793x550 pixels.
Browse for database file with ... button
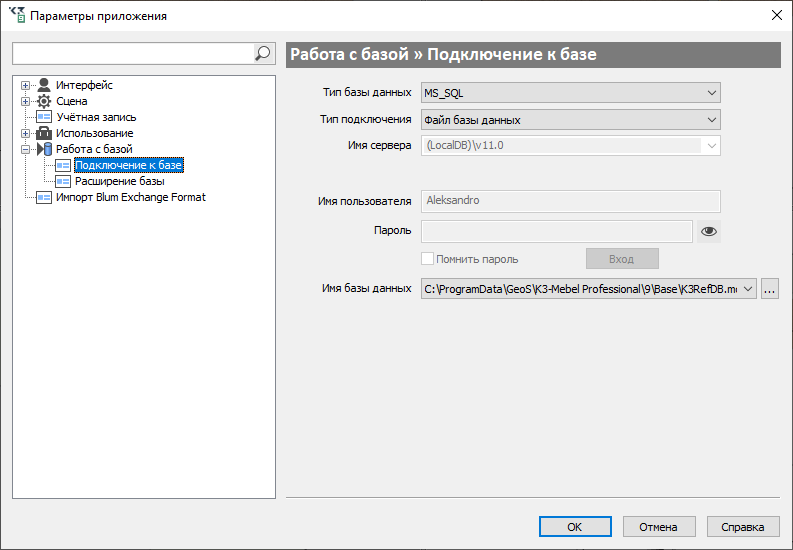click(769, 289)
